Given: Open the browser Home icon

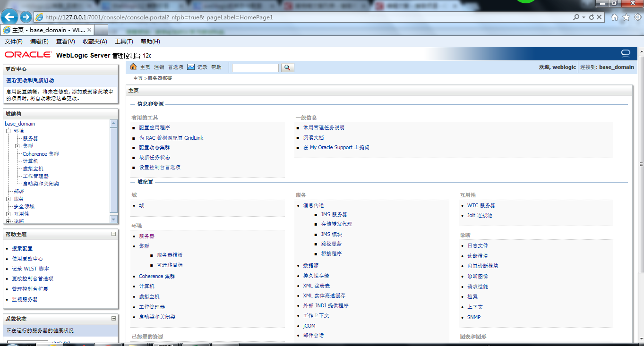Looking at the screenshot, I should (615, 17).
